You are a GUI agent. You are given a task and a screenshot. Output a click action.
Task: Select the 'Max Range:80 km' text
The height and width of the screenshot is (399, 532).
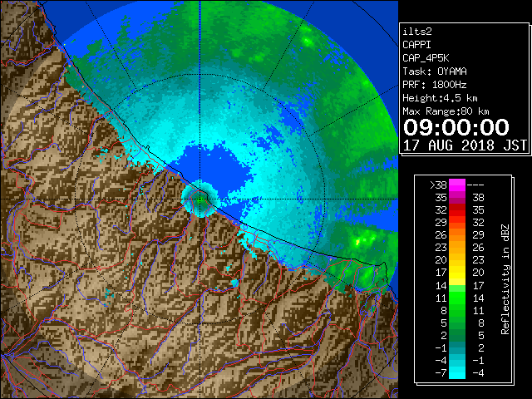click(x=446, y=111)
